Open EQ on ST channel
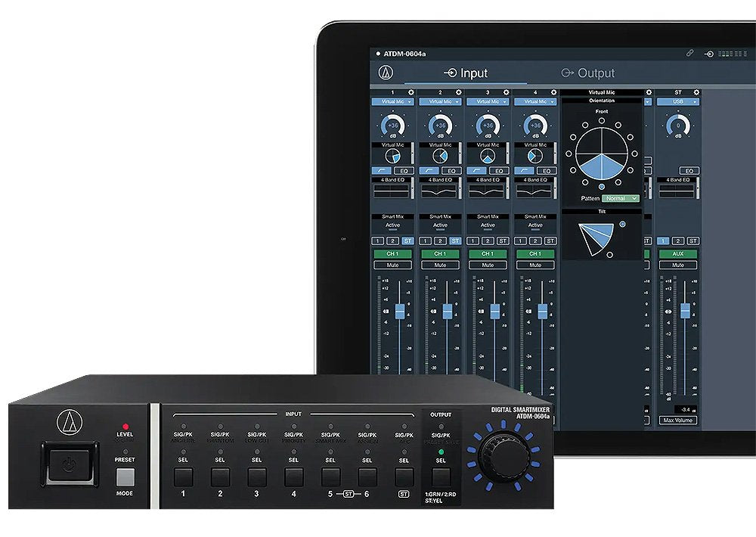Image resolution: width=756 pixels, height=537 pixels. [x=688, y=171]
